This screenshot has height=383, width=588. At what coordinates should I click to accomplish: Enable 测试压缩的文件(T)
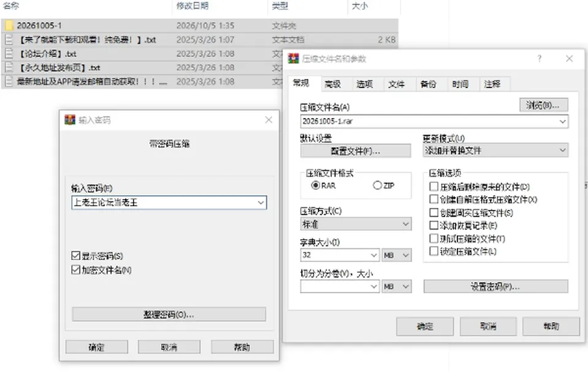point(434,239)
